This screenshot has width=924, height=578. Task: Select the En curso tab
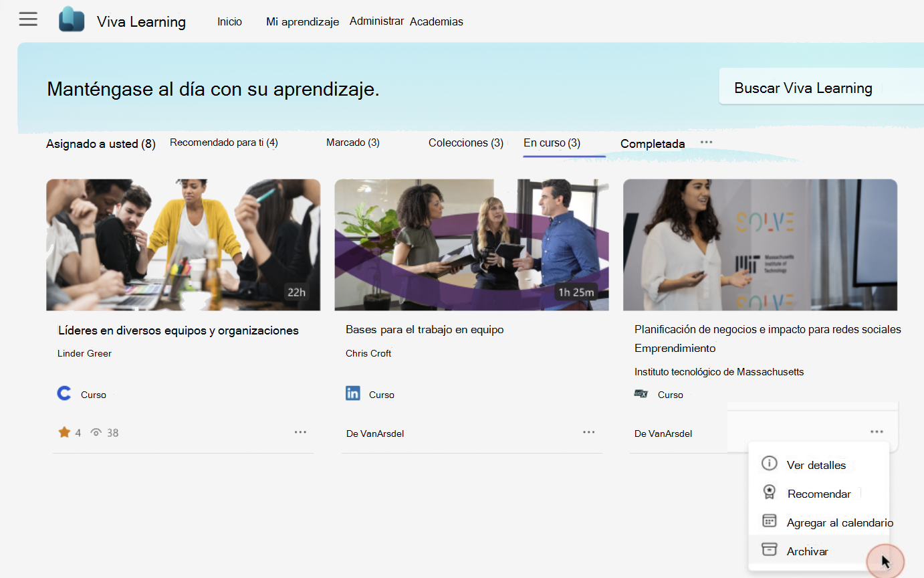point(552,142)
